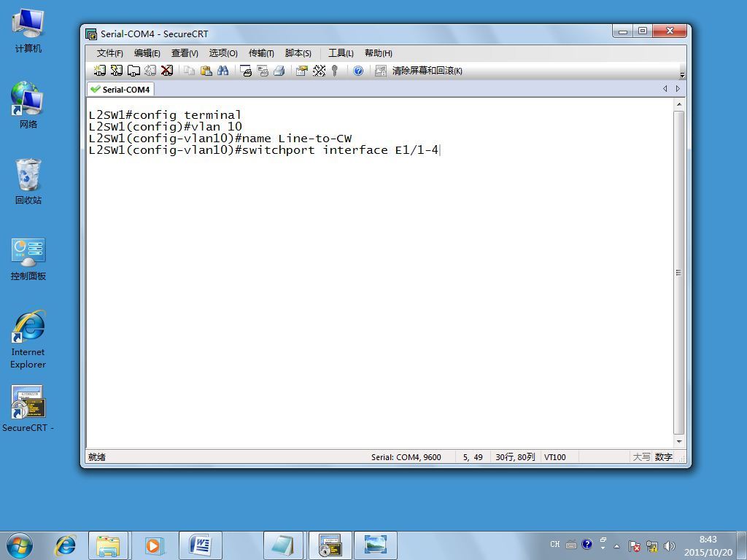Click the blue Help question icon

click(x=358, y=71)
